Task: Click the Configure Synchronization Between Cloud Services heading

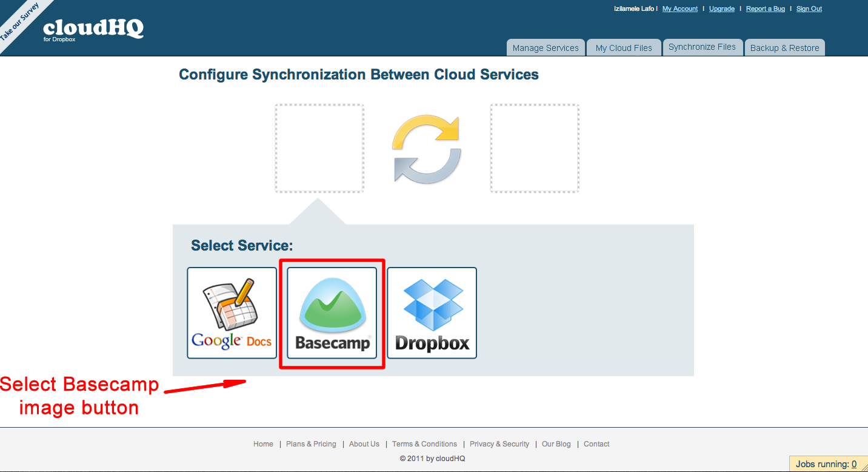Action: point(359,75)
